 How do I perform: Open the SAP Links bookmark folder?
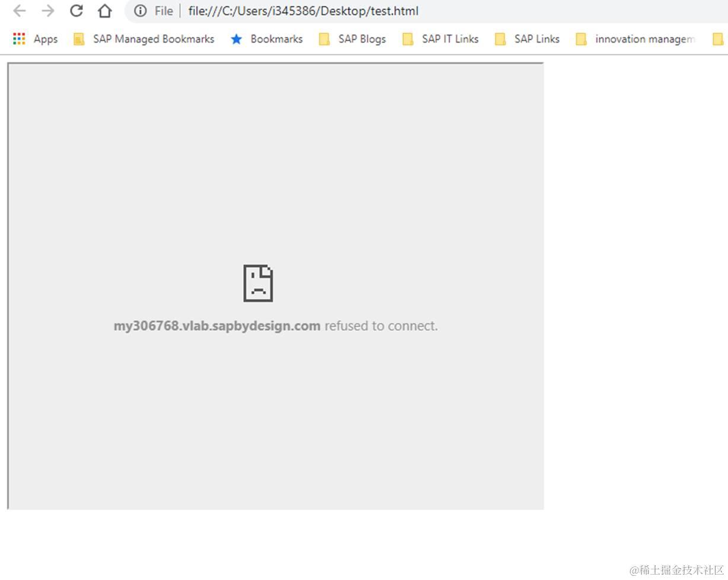(x=527, y=39)
